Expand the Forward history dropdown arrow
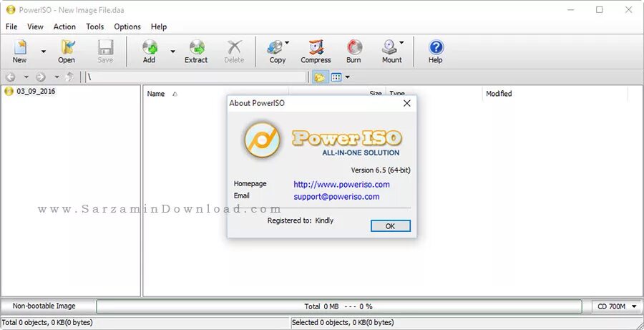 57,77
